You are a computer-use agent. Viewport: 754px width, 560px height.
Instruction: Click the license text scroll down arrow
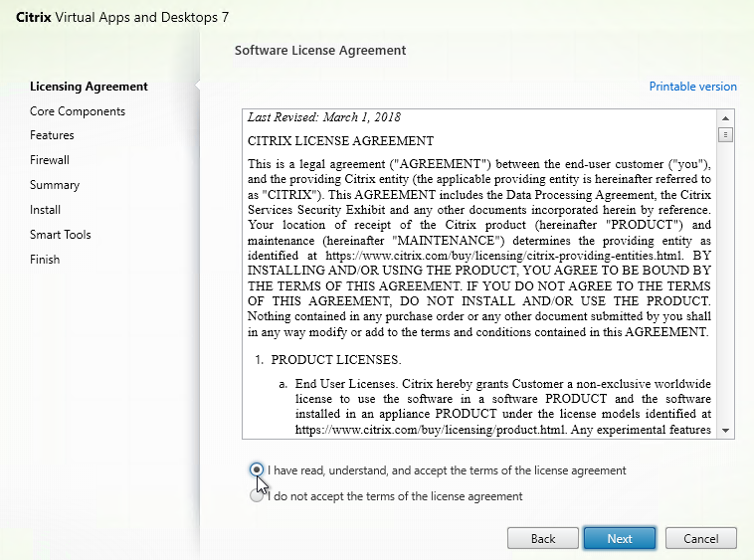coord(725,431)
